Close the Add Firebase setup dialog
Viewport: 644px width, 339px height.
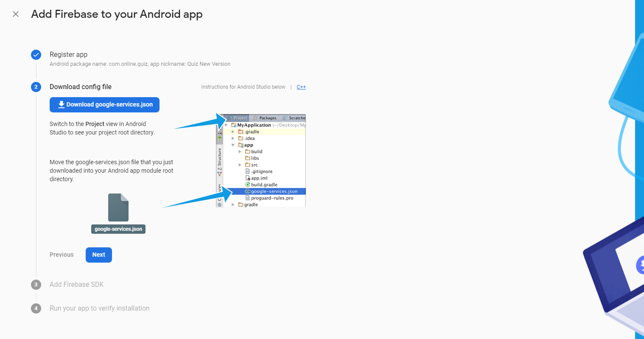[x=16, y=14]
